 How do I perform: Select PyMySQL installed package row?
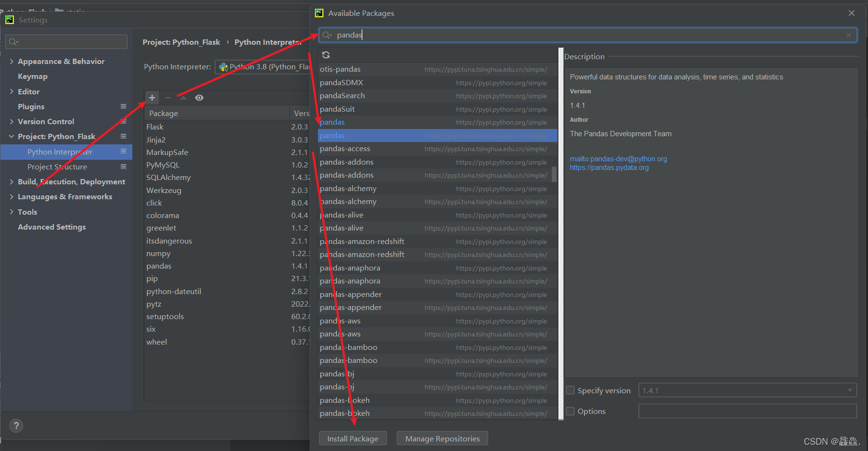[x=227, y=165]
